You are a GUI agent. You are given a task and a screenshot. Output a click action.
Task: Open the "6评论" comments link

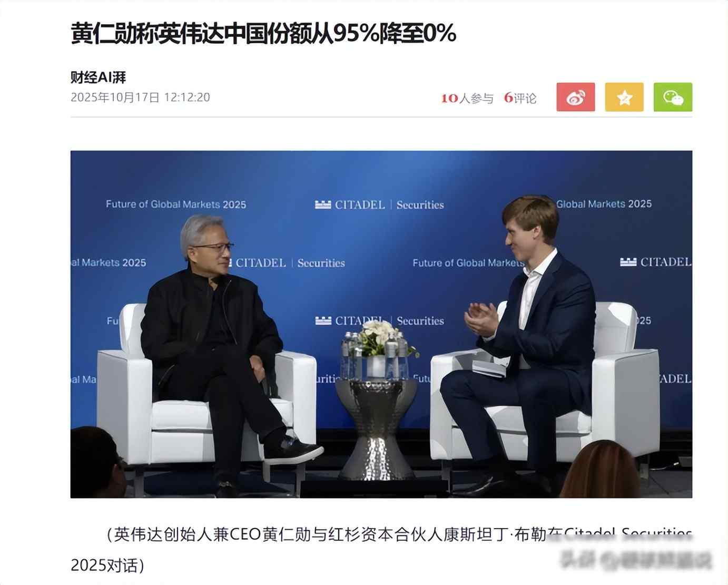(520, 98)
